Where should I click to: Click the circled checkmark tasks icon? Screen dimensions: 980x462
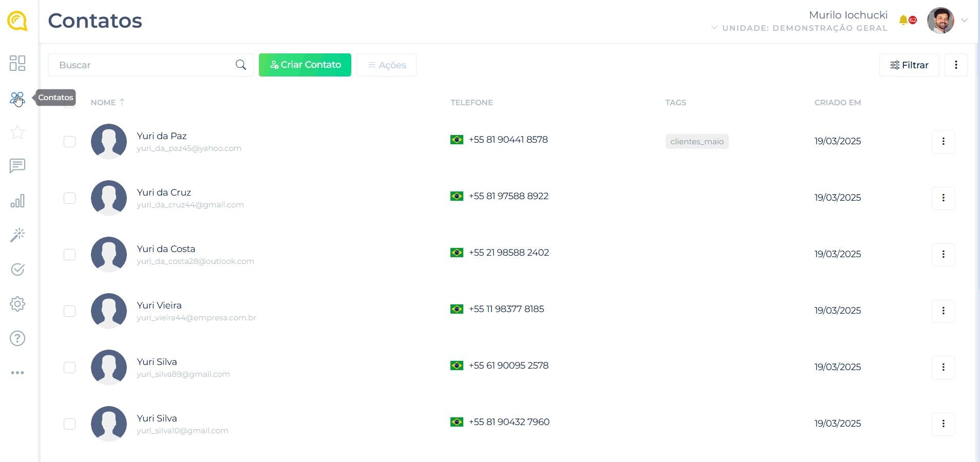click(x=17, y=269)
